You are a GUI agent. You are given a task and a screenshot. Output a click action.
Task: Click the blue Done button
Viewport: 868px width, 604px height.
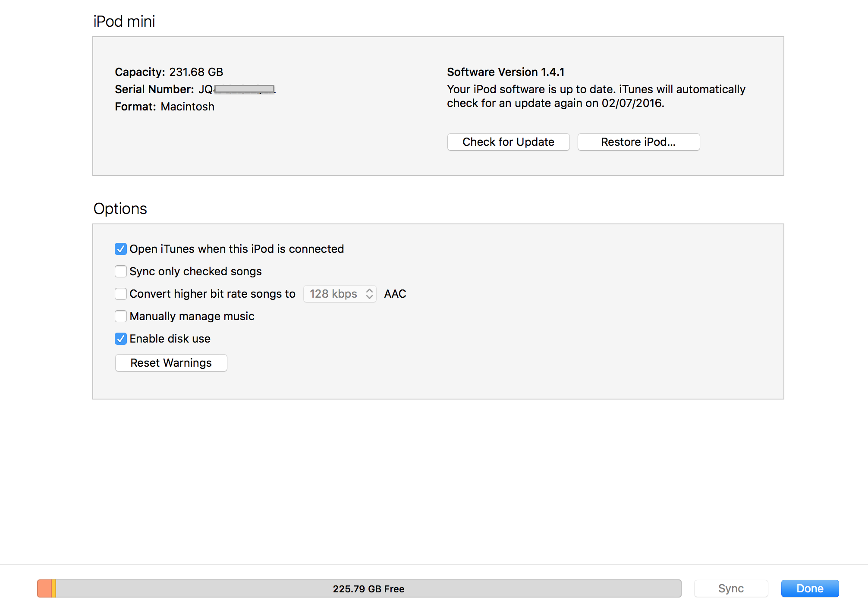[x=810, y=588]
